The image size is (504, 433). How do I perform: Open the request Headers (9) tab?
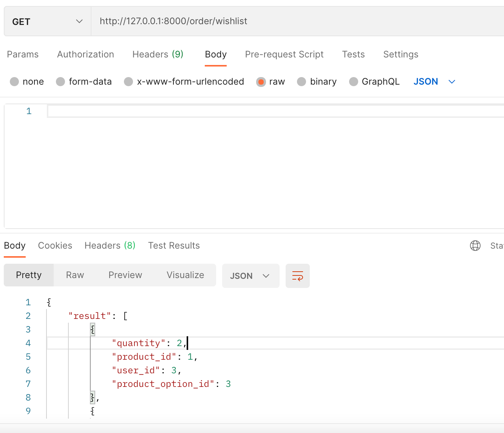click(x=158, y=54)
